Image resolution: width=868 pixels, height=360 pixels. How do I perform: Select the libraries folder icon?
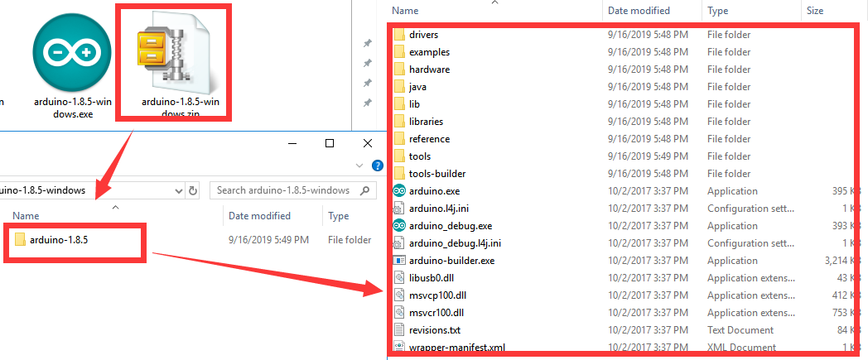(x=400, y=121)
